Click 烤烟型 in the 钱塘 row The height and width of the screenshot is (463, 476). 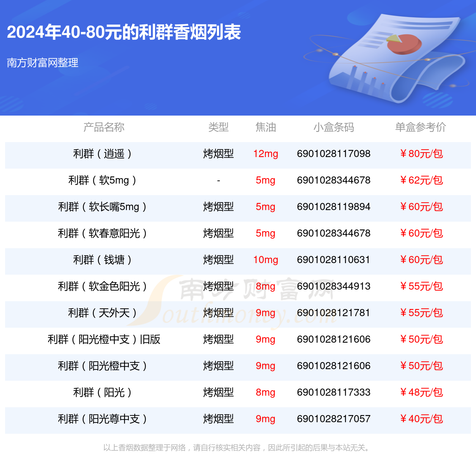point(218,260)
